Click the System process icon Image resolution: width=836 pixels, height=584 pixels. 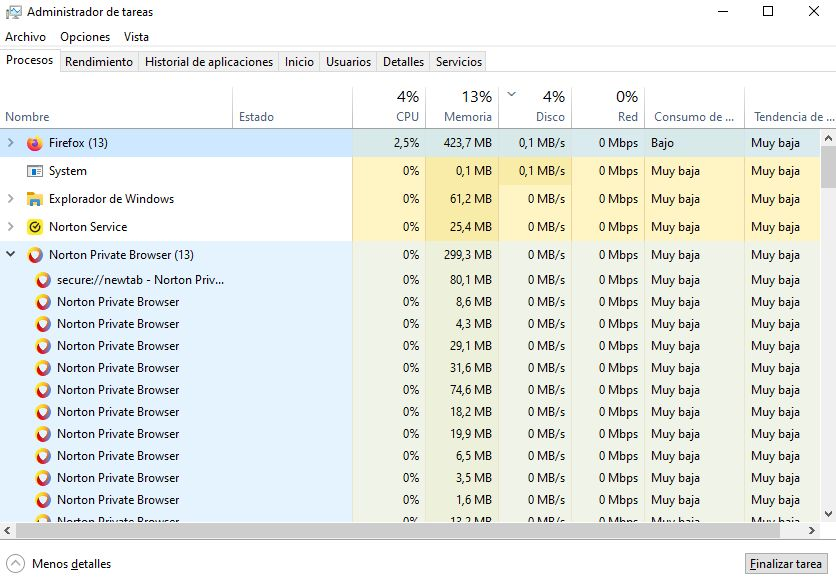click(x=35, y=171)
